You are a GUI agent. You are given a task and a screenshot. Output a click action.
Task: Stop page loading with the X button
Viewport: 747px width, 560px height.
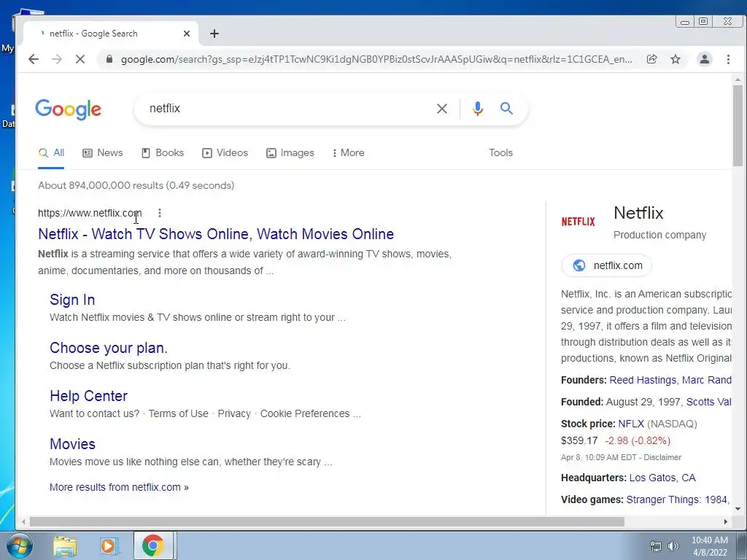pyautogui.click(x=80, y=59)
